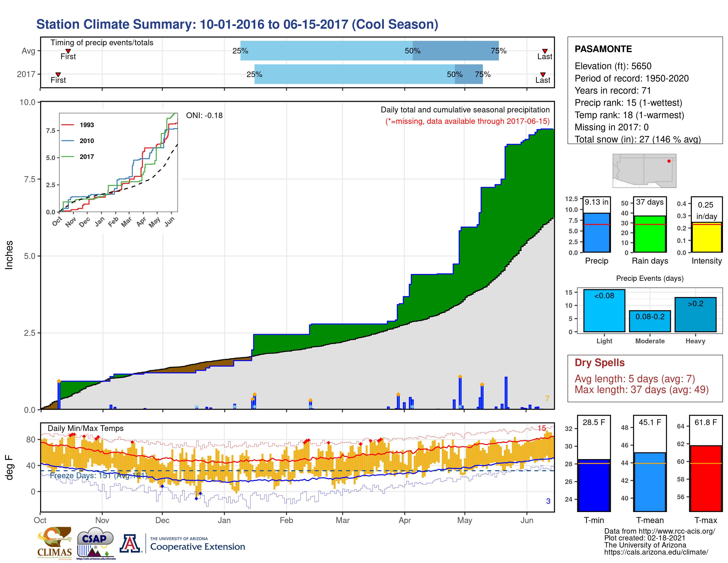The image size is (728, 563).
Task: Click the University of Arizona A logo
Action: (130, 544)
